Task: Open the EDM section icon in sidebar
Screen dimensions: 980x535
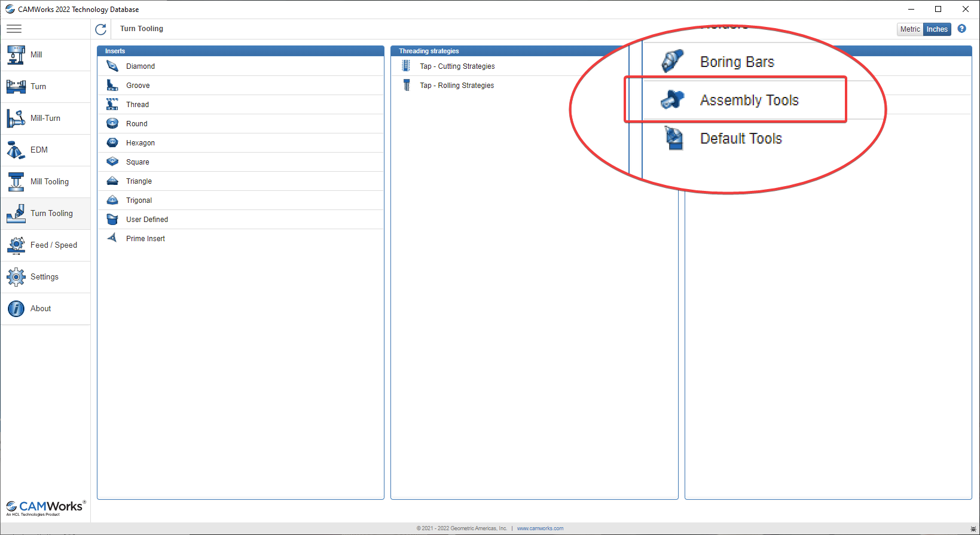Action: coord(16,150)
